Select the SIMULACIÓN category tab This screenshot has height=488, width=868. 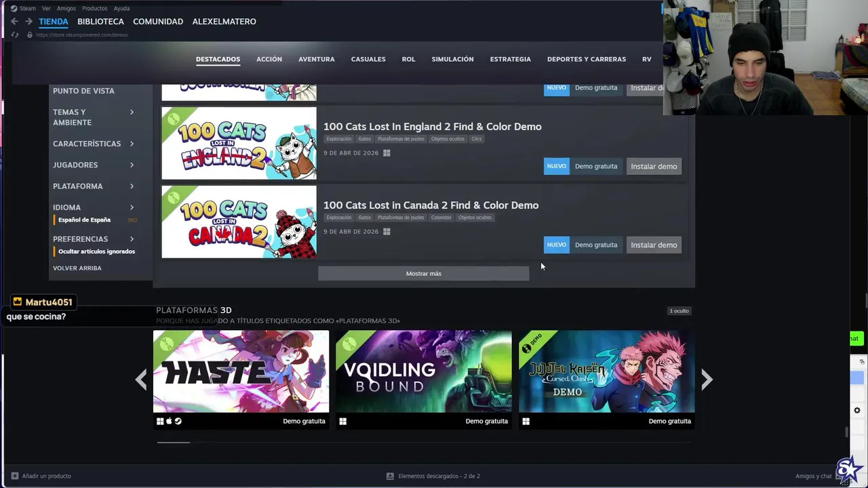click(452, 59)
